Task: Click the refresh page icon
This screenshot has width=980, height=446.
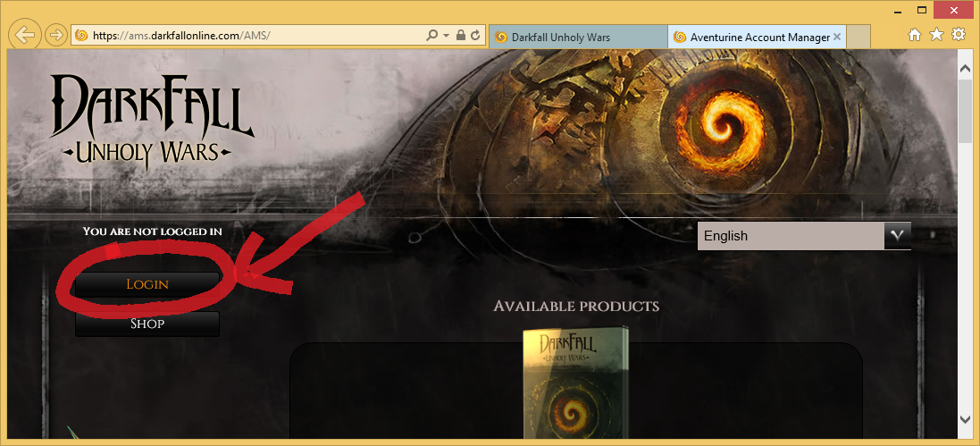Action: point(475,36)
